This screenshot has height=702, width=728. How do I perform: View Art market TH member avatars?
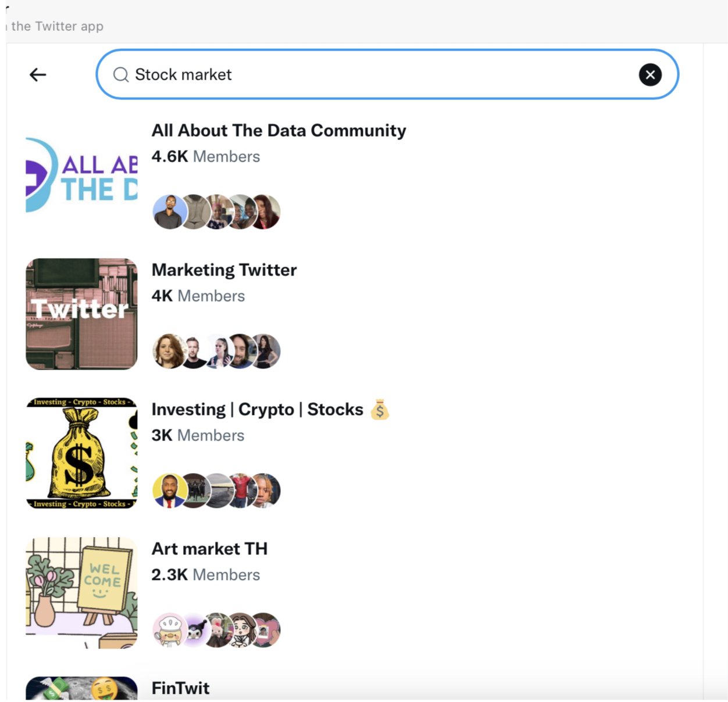point(216,630)
